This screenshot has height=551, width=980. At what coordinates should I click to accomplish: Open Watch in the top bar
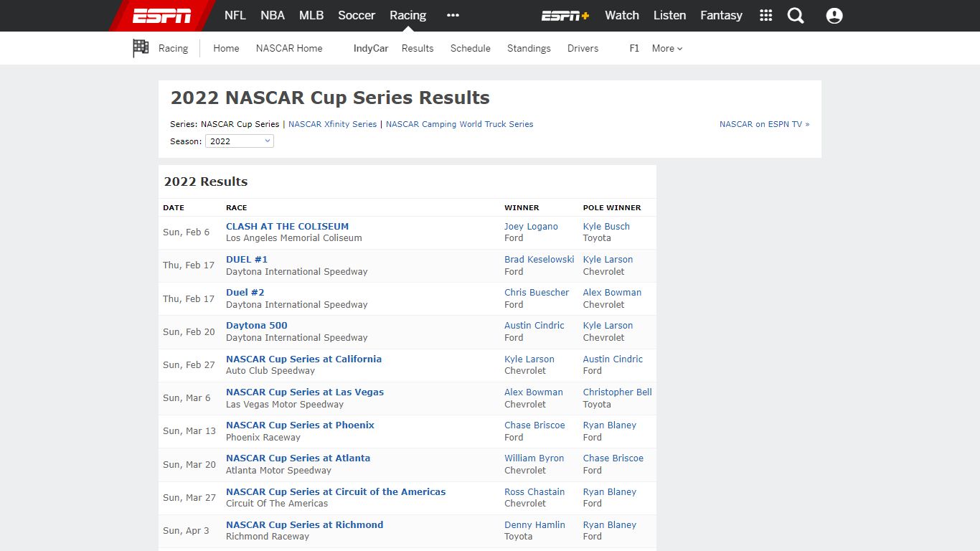point(622,15)
